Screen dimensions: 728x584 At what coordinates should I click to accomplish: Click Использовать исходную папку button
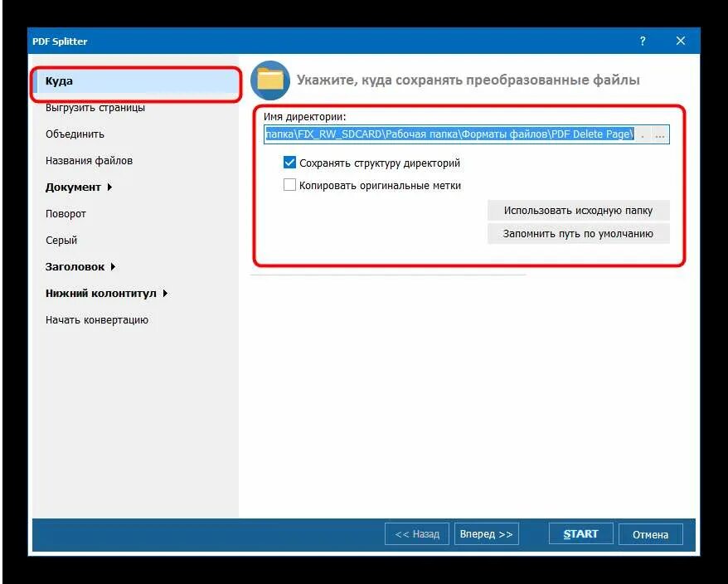click(x=578, y=211)
